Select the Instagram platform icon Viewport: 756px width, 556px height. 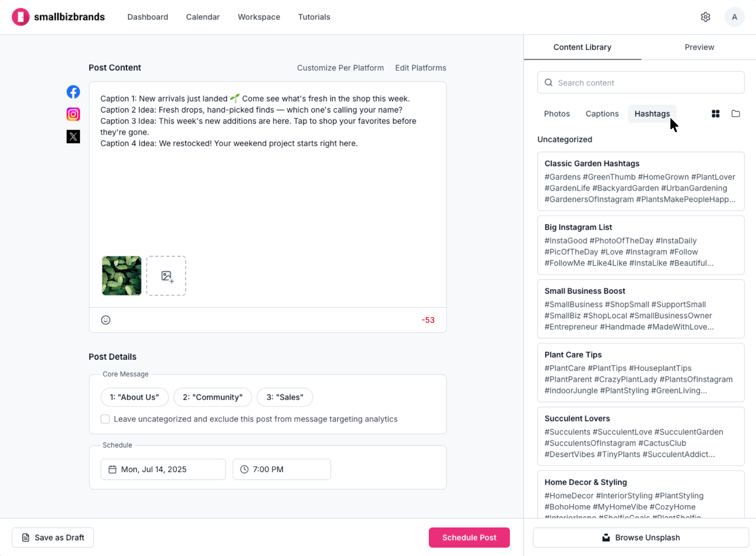73,114
